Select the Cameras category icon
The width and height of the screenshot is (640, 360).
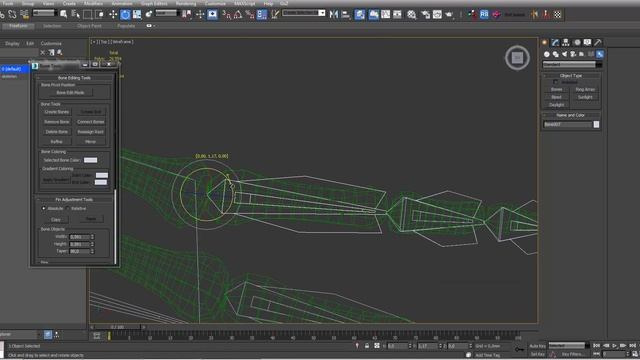pos(573,54)
